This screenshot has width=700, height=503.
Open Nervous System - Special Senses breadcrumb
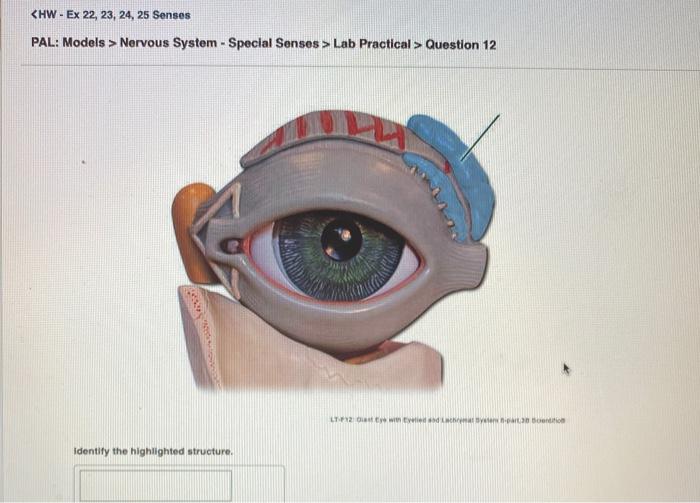(219, 43)
